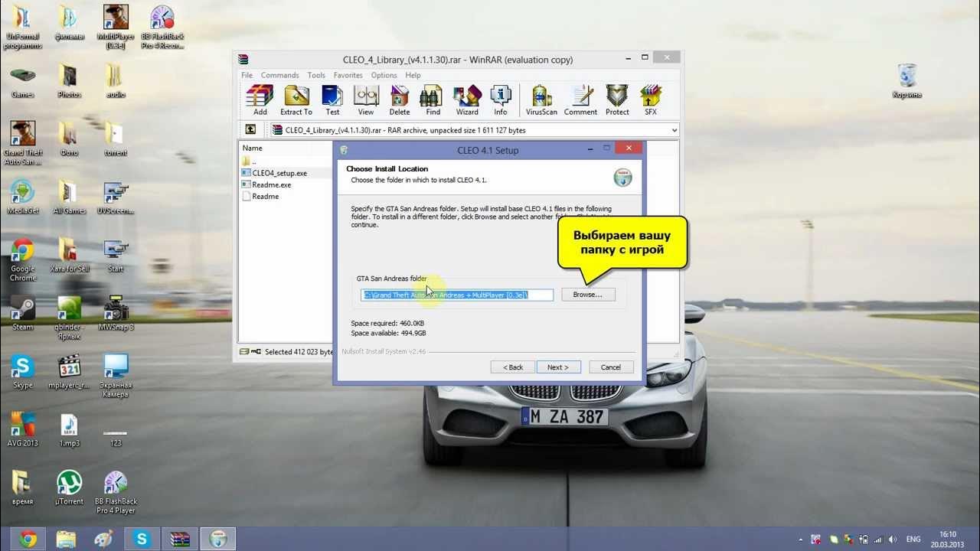
Task: Expand WinRAR archive path dropdown
Action: tap(674, 130)
